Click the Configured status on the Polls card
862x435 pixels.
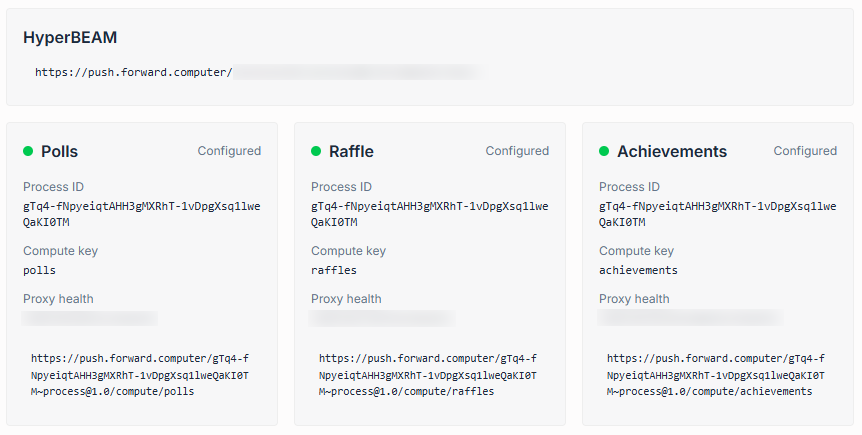[229, 151]
